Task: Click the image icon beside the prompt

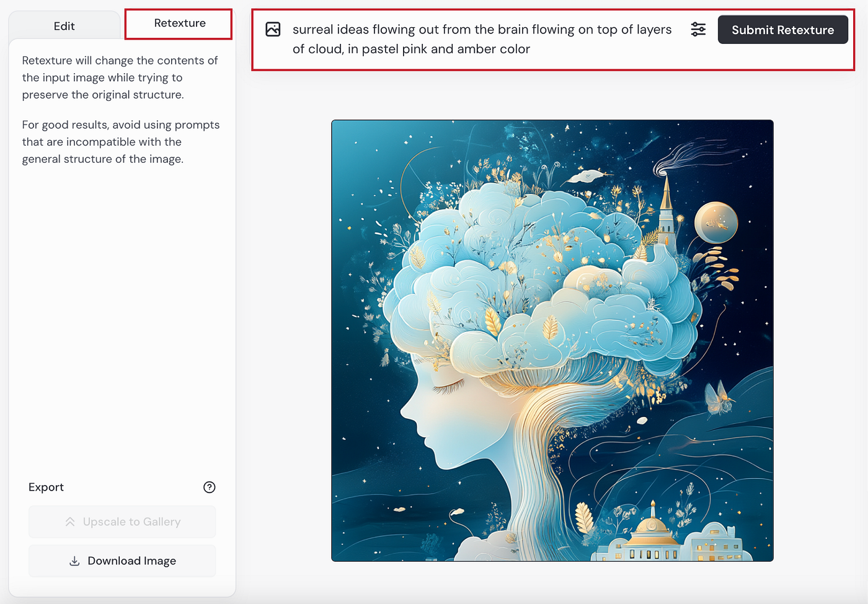Action: 273,29
